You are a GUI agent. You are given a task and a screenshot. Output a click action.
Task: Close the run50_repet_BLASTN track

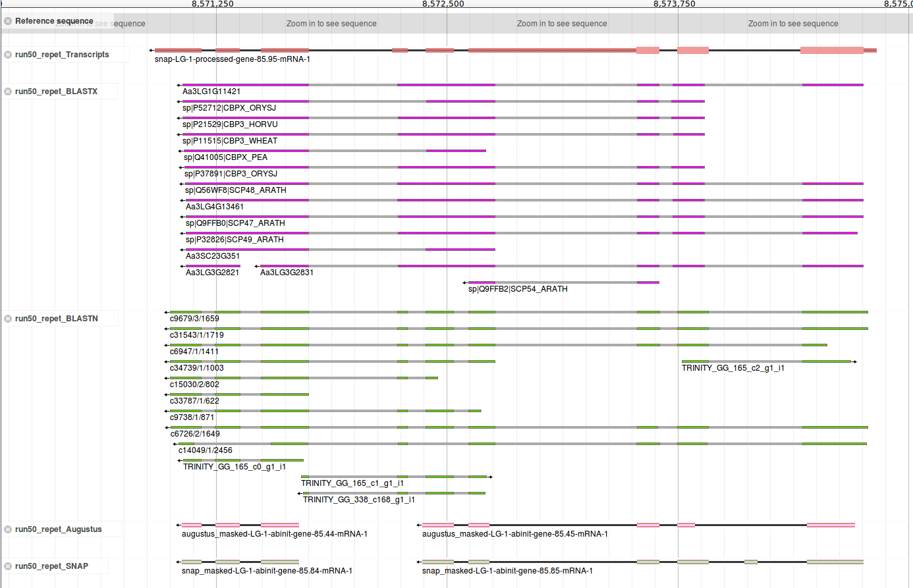(8, 319)
